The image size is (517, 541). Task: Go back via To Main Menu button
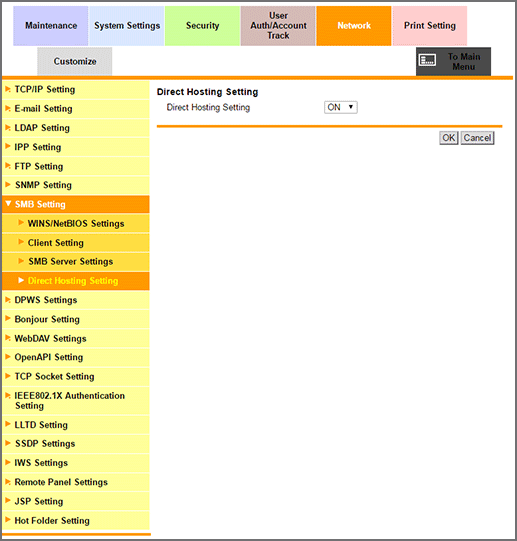click(453, 61)
